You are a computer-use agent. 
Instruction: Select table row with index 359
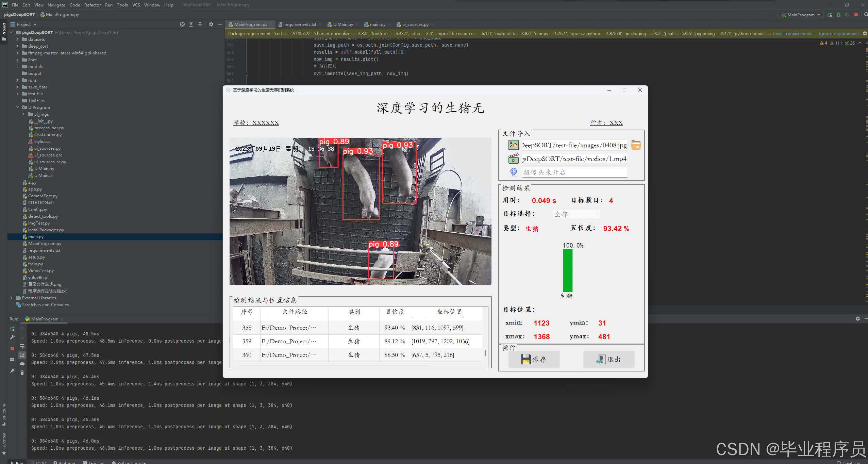(358, 341)
